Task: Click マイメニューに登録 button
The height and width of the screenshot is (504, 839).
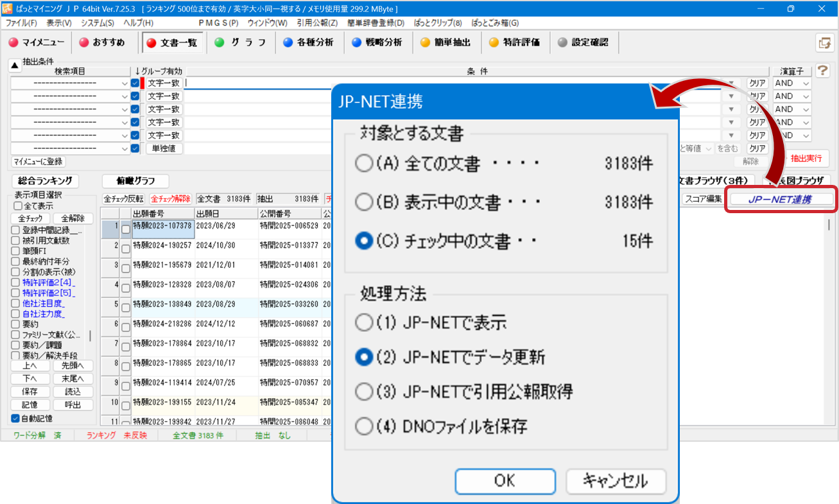Action: [x=39, y=162]
